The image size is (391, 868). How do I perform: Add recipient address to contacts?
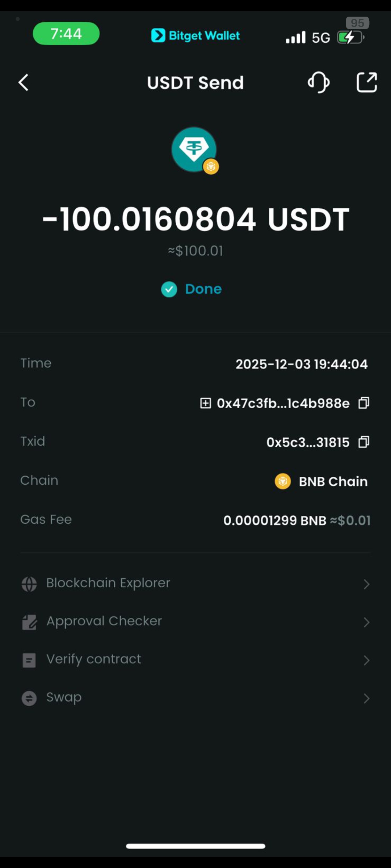[205, 403]
